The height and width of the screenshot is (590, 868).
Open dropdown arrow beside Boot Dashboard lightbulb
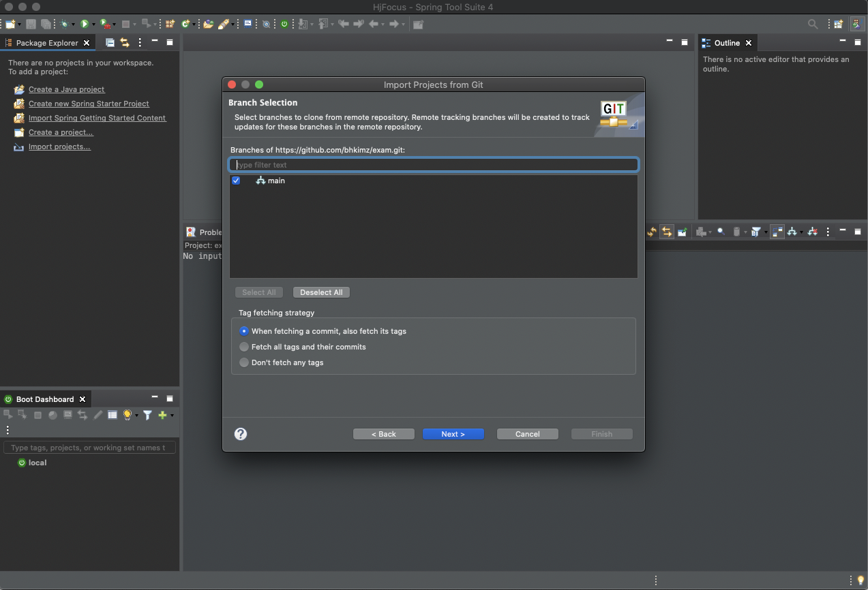[x=136, y=416]
